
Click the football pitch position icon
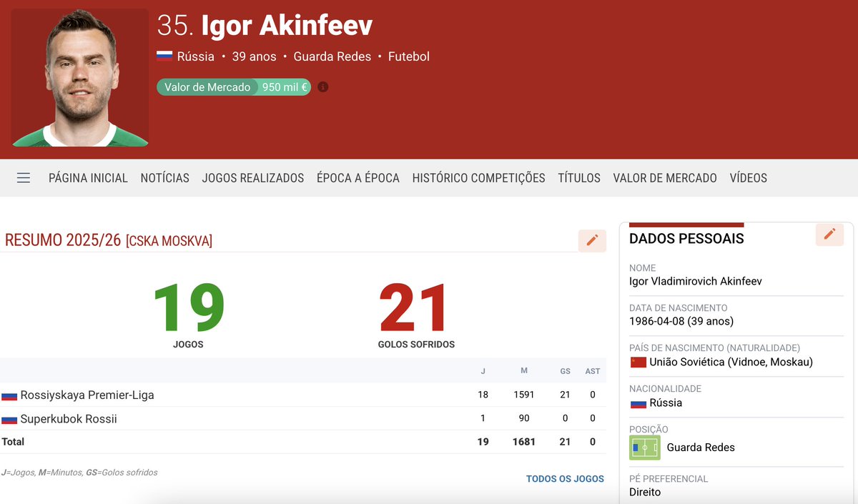645,448
